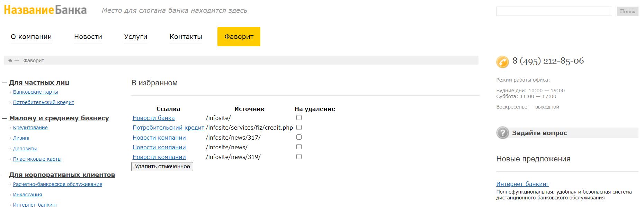Screen dimensions: 644x207
Task: Open the О компании menu item
Action: click(x=31, y=37)
